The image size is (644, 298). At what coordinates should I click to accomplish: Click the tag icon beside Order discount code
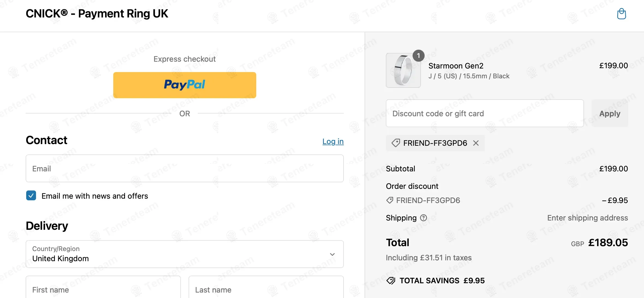[x=390, y=200]
